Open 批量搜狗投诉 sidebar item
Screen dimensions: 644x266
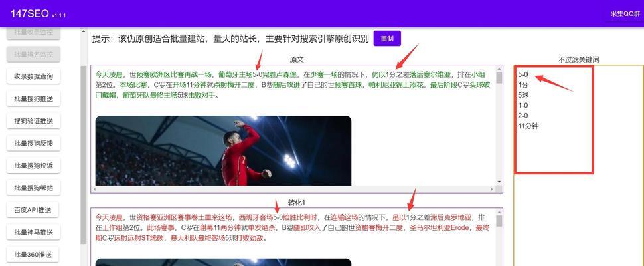pyautogui.click(x=34, y=166)
